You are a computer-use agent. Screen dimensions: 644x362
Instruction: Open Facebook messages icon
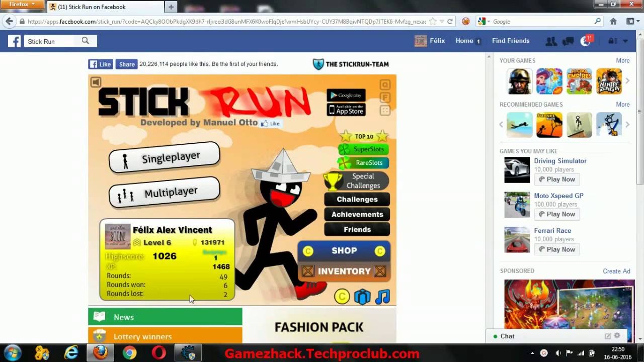pyautogui.click(x=568, y=41)
